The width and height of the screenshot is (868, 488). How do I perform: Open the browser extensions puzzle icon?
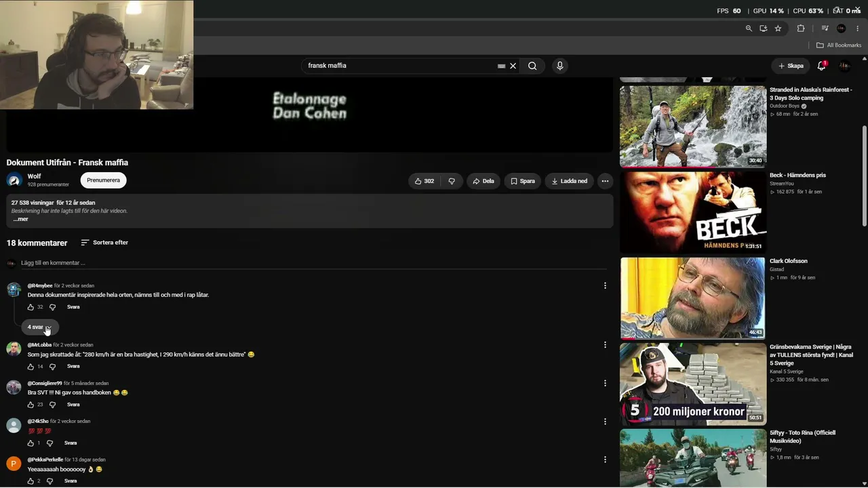801,28
